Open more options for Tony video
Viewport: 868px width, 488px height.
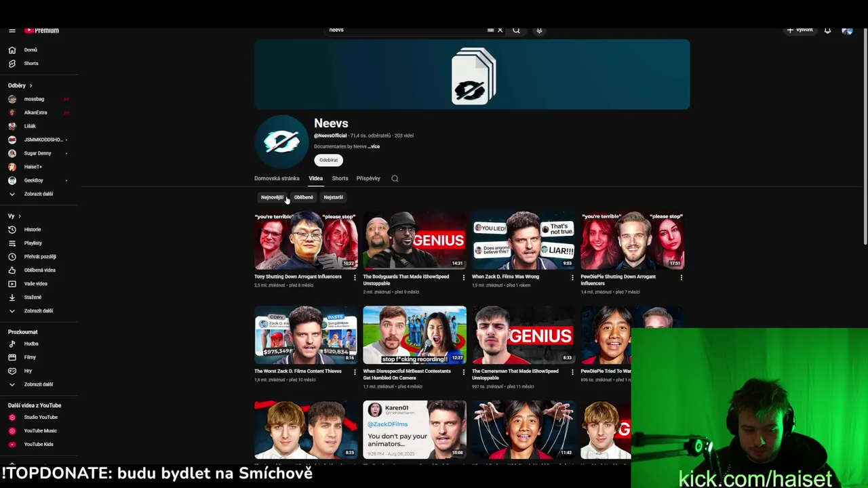[355, 277]
